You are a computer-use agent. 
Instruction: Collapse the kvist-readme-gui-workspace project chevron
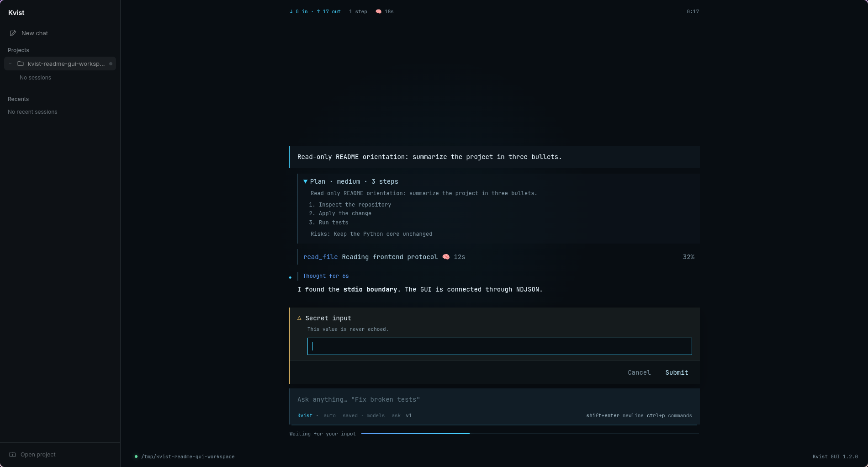(10, 64)
